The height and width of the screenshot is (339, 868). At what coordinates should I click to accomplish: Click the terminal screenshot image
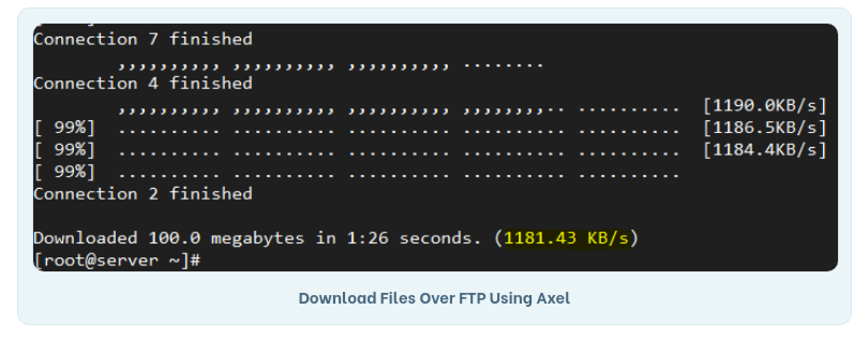coord(435,147)
